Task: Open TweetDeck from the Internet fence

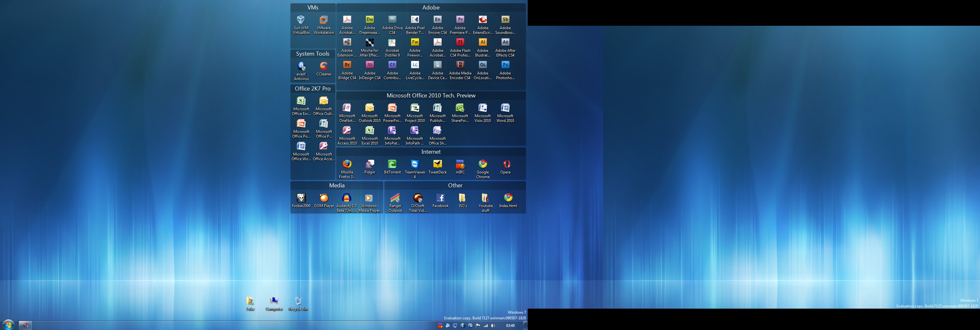Action: (438, 164)
